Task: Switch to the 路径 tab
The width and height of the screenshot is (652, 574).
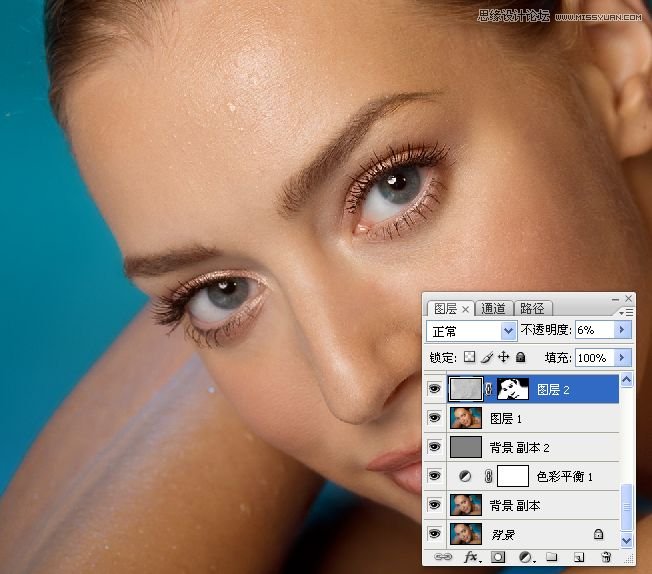Action: pos(532,309)
